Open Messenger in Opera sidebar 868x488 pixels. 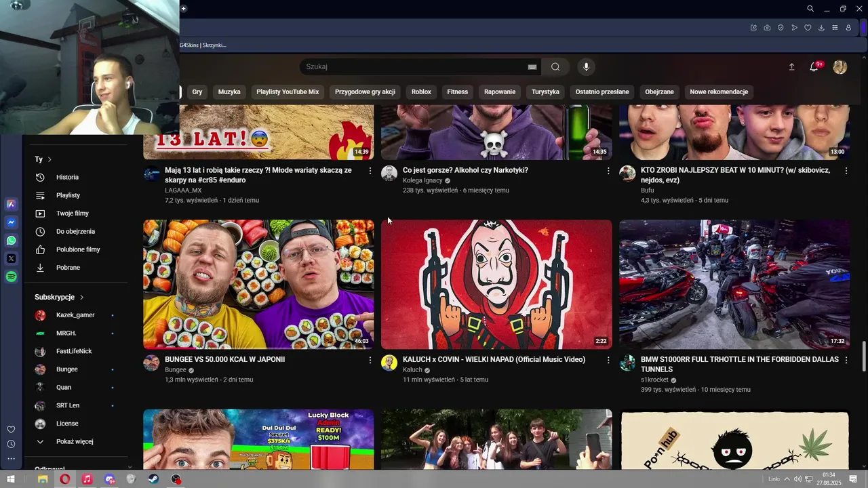(x=12, y=222)
